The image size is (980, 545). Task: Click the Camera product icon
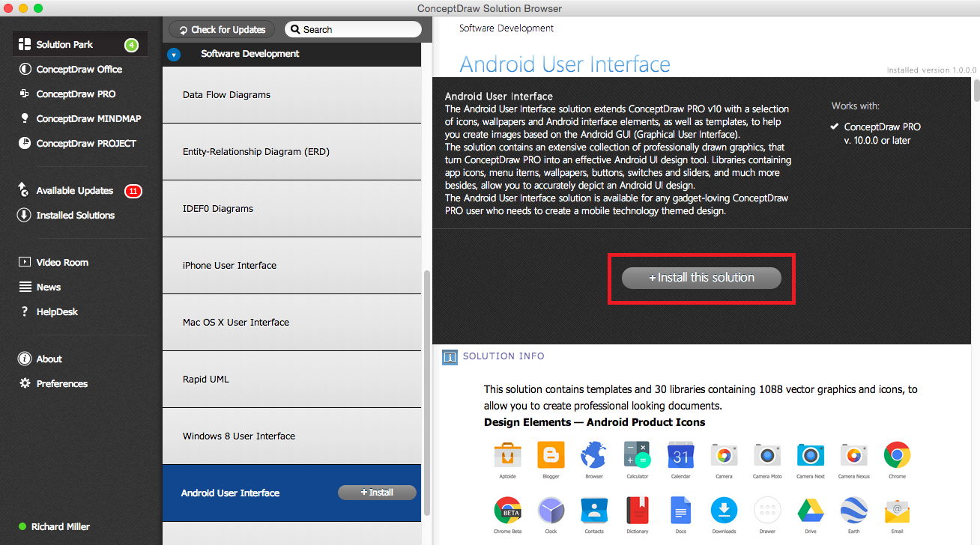[x=724, y=454]
